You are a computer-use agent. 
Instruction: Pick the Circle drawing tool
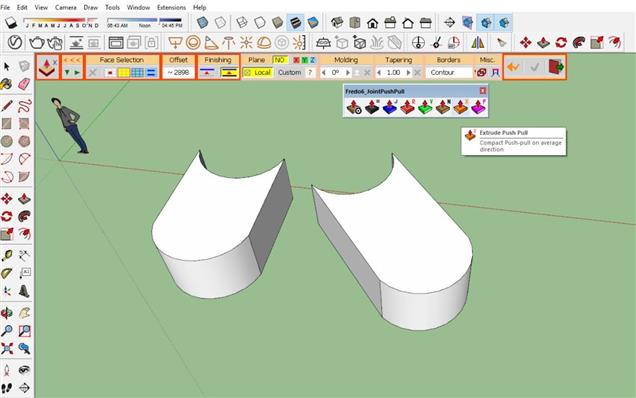coord(6,141)
